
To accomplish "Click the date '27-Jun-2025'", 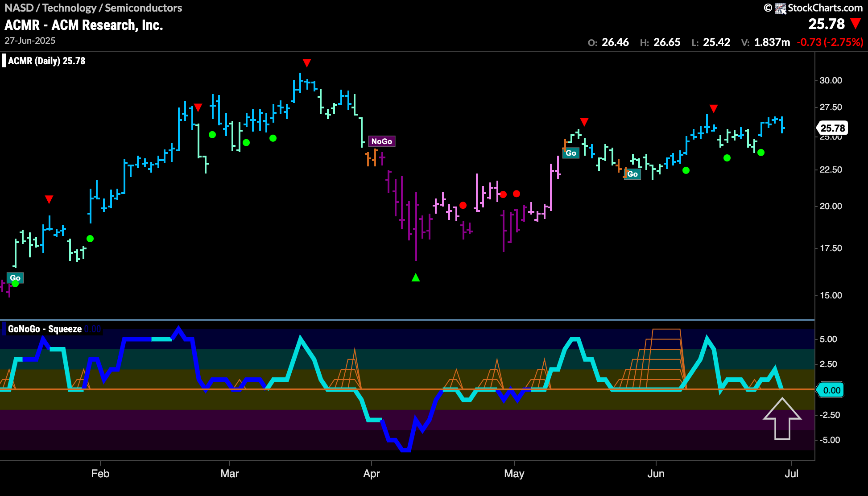I will pyautogui.click(x=30, y=41).
